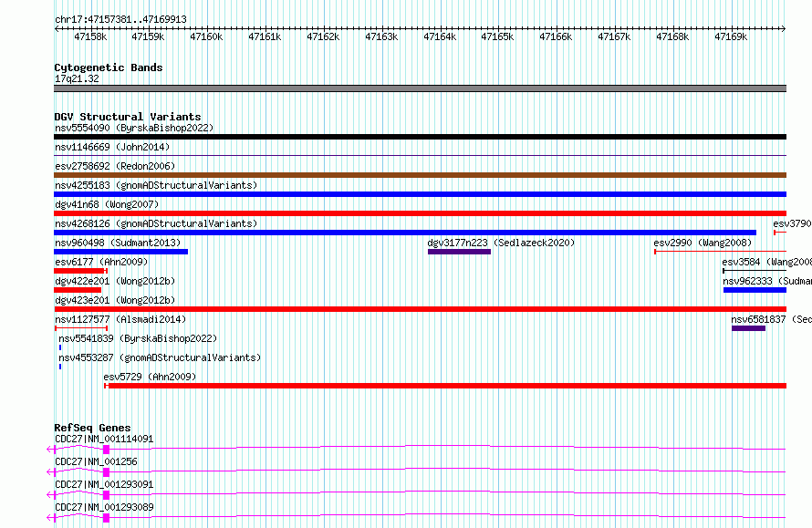Viewport: 812px width, 528px height.
Task: Open nsv5541839 (ByrskaBishop2022) variant label
Action: (138, 338)
